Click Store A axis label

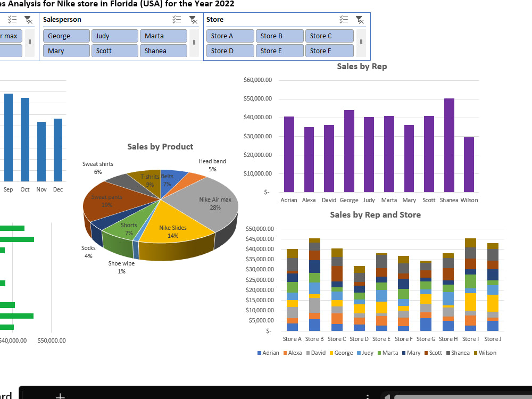(x=292, y=339)
